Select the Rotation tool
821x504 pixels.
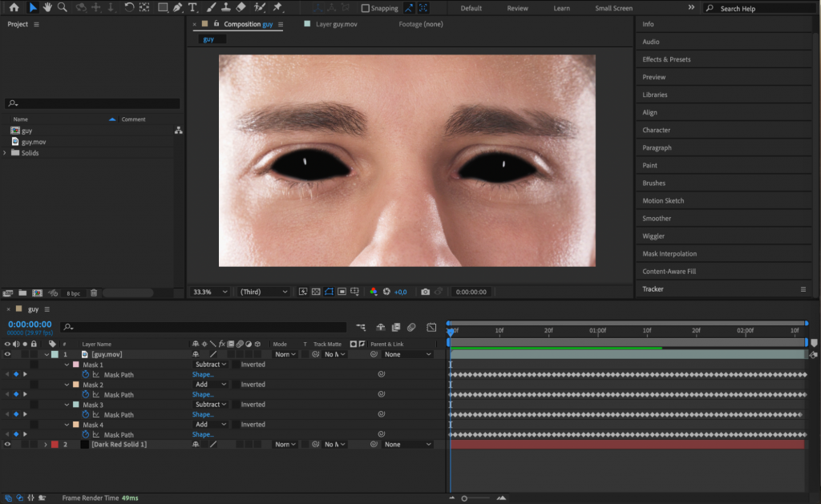pos(130,7)
